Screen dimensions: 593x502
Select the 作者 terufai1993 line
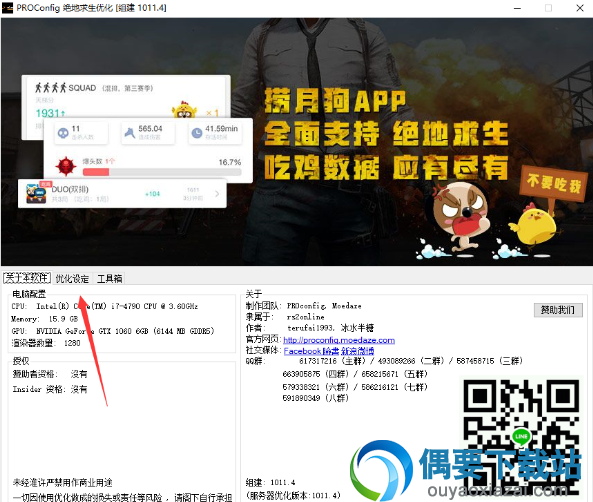[310, 328]
